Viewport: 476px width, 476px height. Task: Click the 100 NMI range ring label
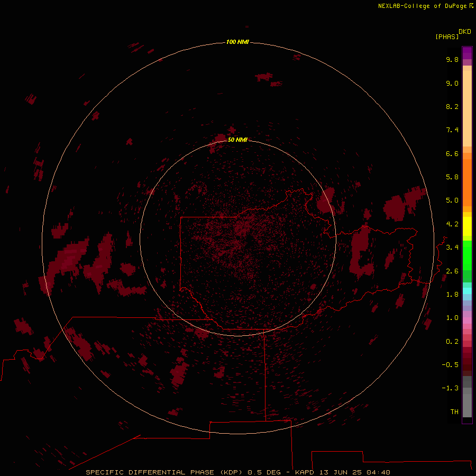click(237, 42)
